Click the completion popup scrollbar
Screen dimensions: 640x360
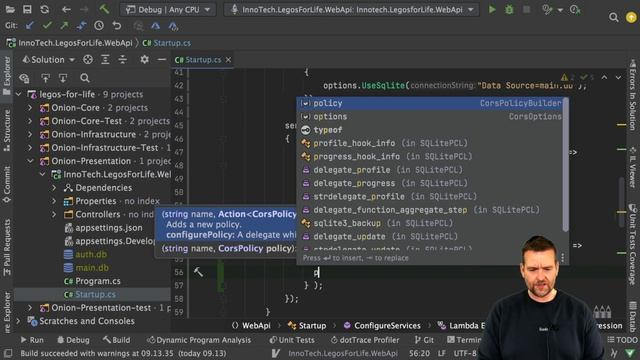point(565,164)
